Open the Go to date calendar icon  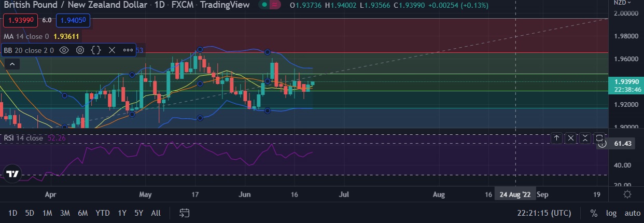click(x=185, y=213)
